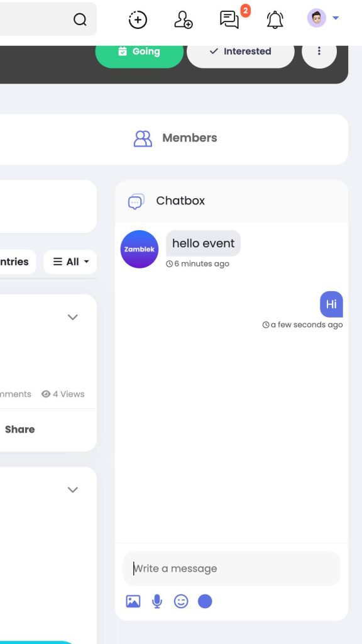Open the emoji picker smiley icon
The width and height of the screenshot is (362, 644).
coord(181,601)
